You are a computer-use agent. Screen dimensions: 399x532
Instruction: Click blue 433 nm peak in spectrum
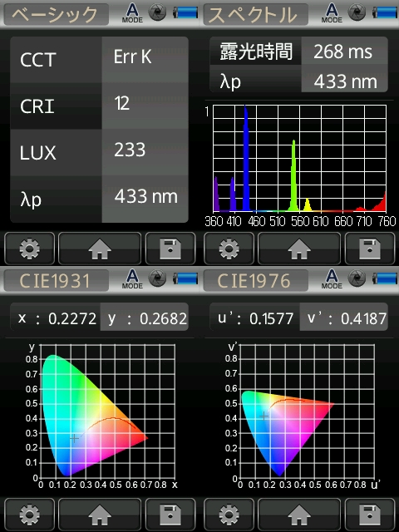click(x=246, y=158)
